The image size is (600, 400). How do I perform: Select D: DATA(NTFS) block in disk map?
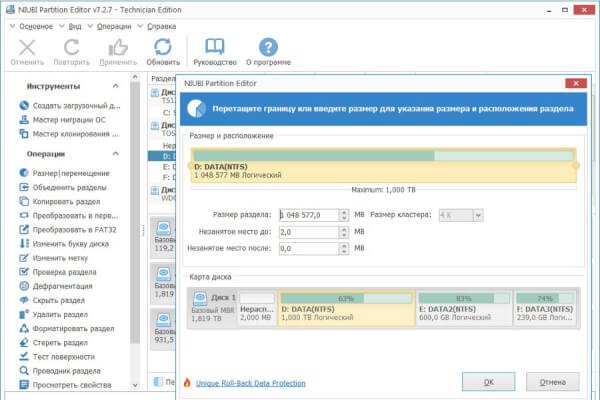(346, 308)
